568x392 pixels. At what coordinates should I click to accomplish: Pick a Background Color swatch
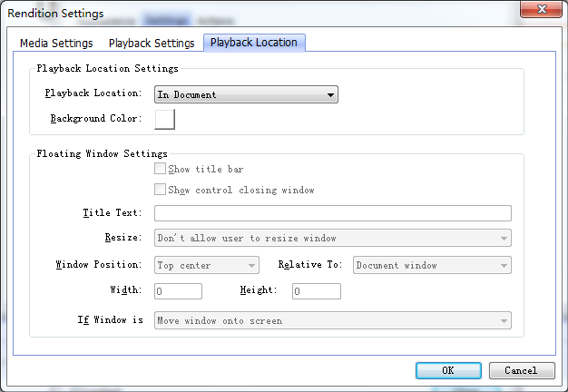tap(164, 119)
